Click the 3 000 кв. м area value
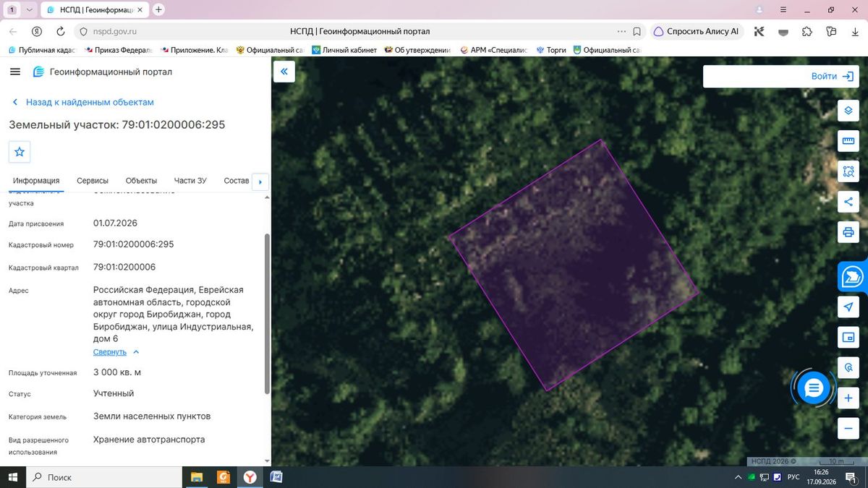The width and height of the screenshot is (868, 488). click(117, 372)
